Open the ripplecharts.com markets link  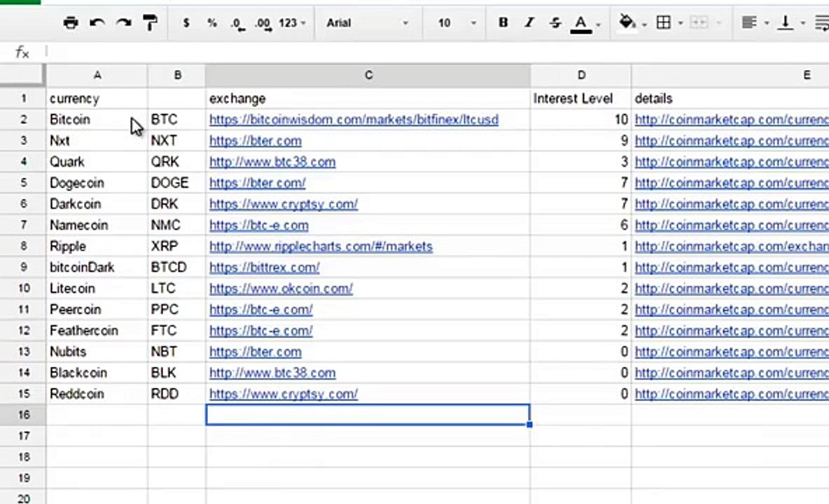pos(321,246)
